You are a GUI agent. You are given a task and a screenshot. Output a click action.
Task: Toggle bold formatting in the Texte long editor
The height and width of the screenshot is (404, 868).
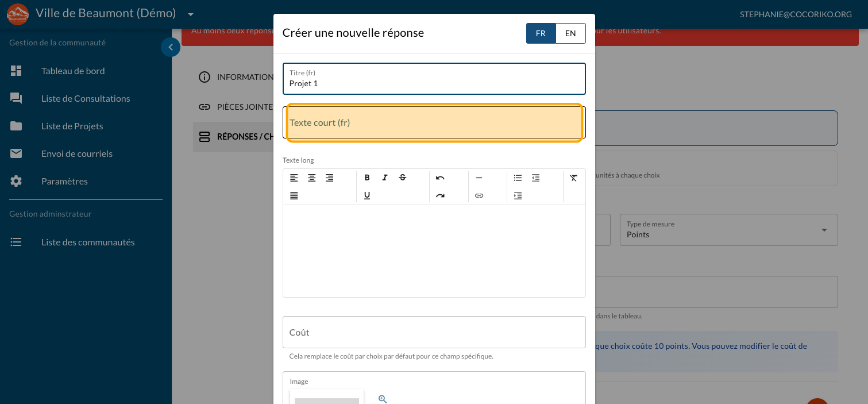click(367, 178)
